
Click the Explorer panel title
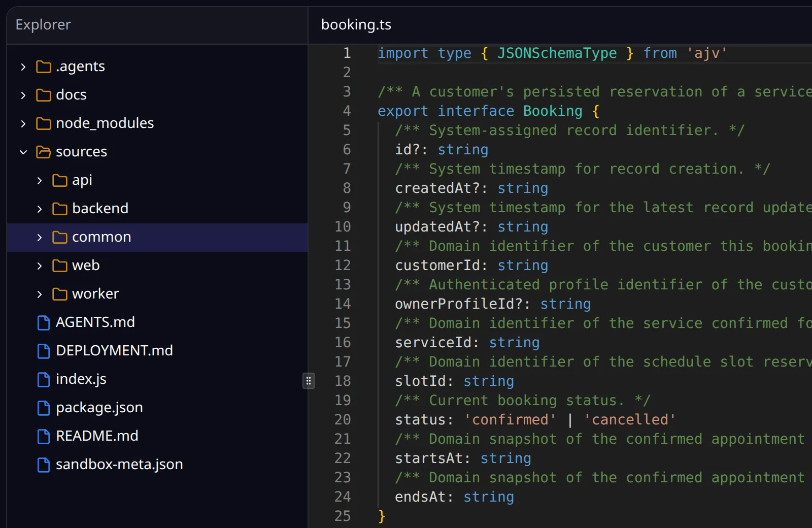[43, 25]
